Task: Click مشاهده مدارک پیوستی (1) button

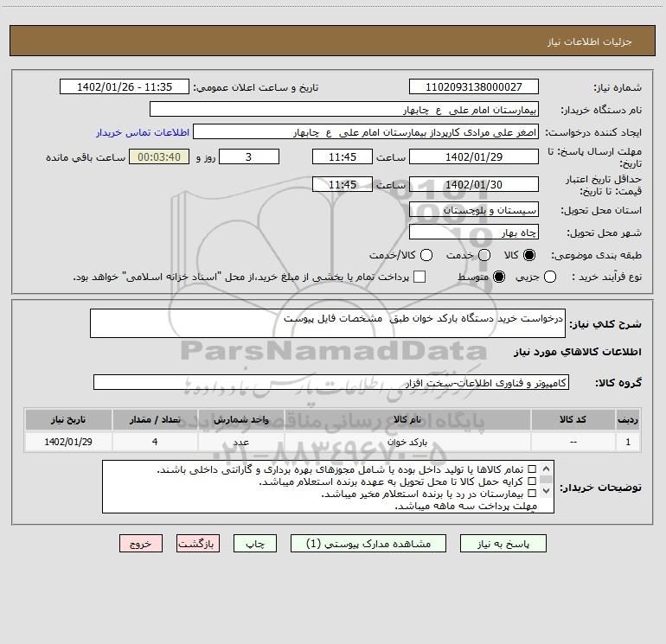Action: (x=368, y=544)
